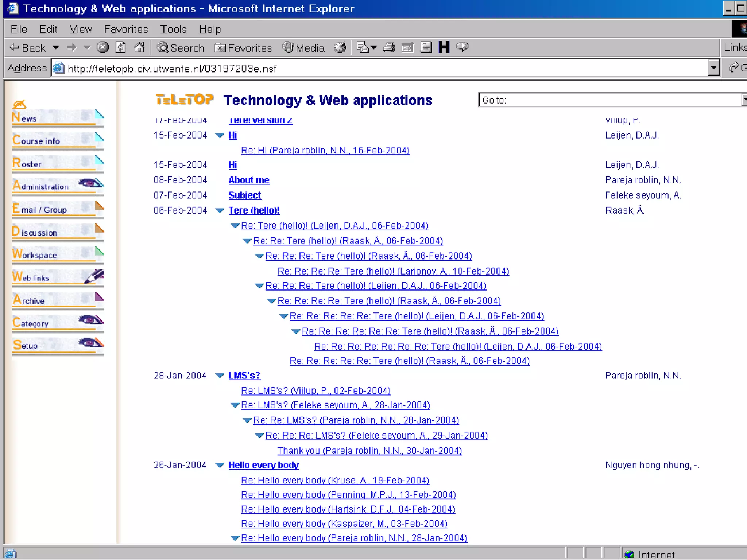Screen dimensions: 747x560
Task: Open the Back button history dropdown
Action: [x=56, y=47]
